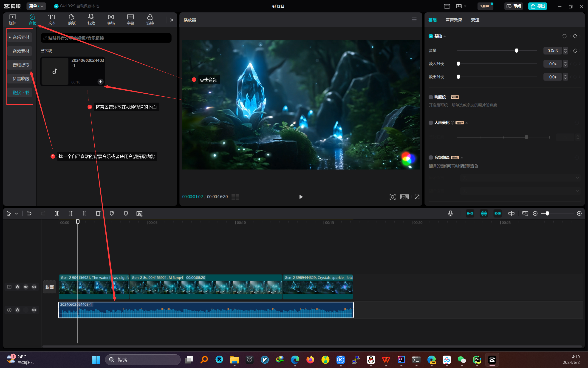
Task: Click the marker shield icon in toolbar
Action: [126, 213]
